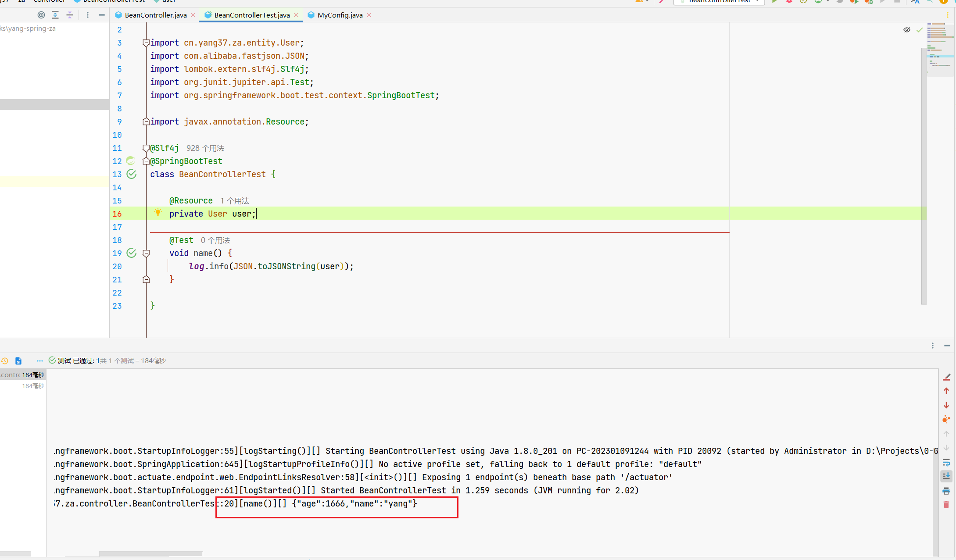Click the run test gutter icon on line 19
Viewport: 956px width, 560px height.
(132, 253)
